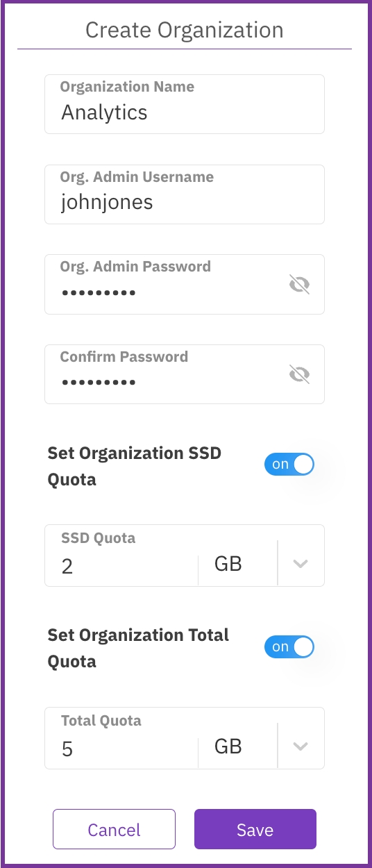Disable the Set Organization SSD Quota switch
Viewport: 372px width, 868px height.
289,465
